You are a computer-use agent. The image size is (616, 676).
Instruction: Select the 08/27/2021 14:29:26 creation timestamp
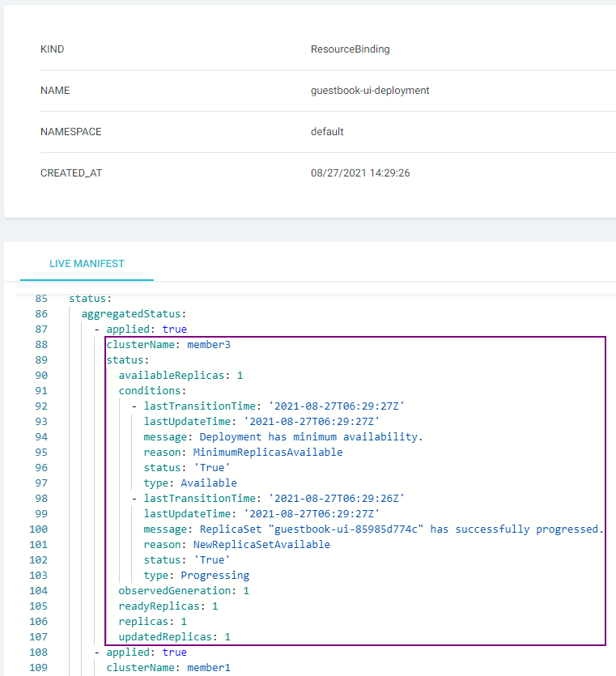point(359,173)
